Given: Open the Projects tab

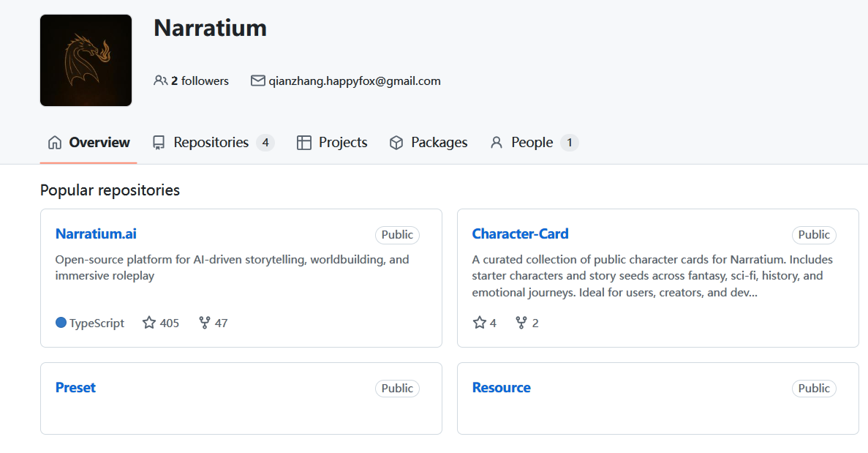Looking at the screenshot, I should pos(331,142).
